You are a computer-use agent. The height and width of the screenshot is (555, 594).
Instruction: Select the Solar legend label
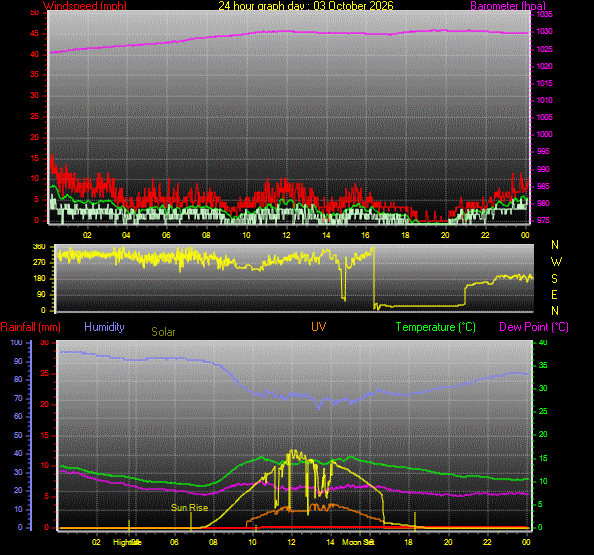[x=163, y=332]
